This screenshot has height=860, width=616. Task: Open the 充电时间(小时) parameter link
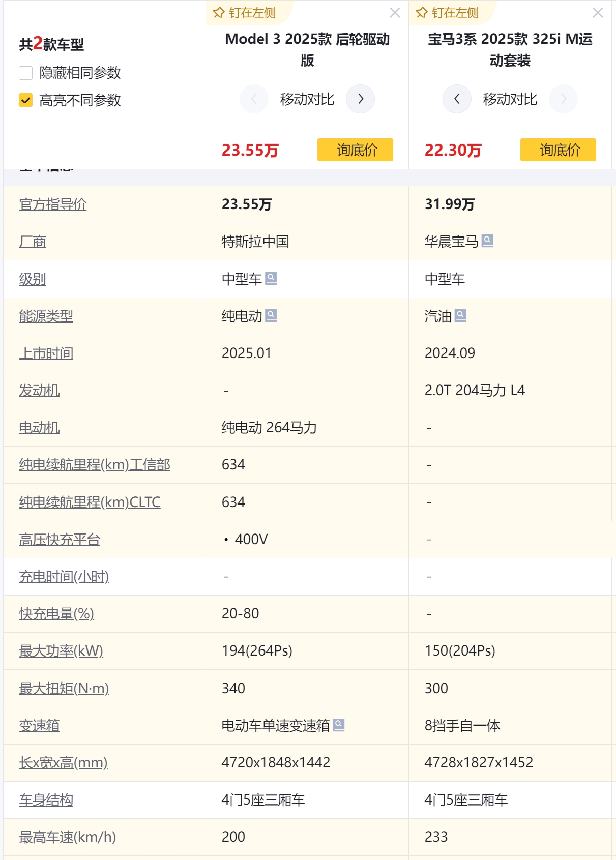click(64, 577)
